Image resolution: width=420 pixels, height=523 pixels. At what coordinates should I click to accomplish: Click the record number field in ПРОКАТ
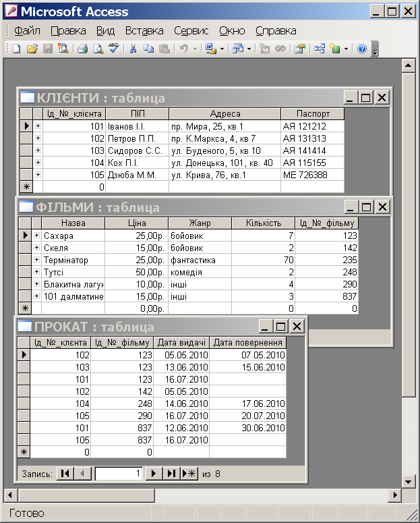click(119, 474)
